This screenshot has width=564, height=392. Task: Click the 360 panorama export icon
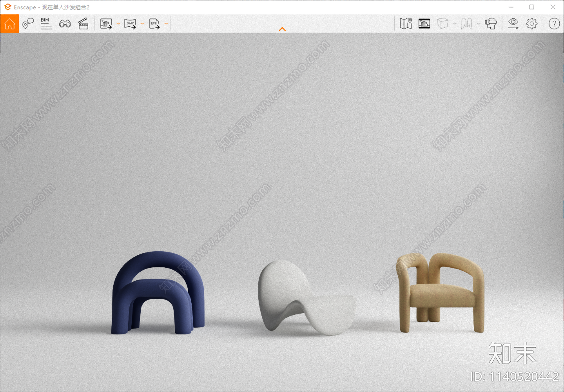click(x=130, y=24)
